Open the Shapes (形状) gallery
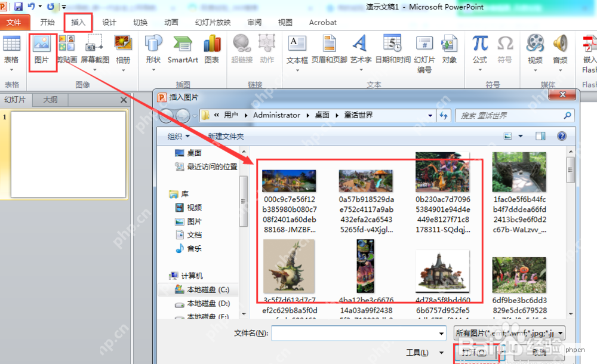The image size is (597, 364). click(x=153, y=49)
